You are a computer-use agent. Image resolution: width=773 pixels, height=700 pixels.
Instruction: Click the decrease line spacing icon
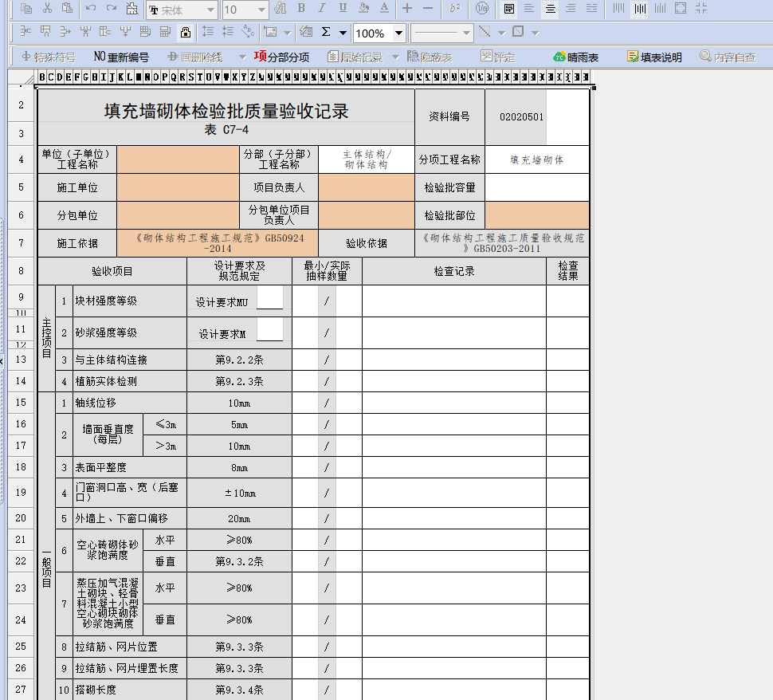pos(228,32)
